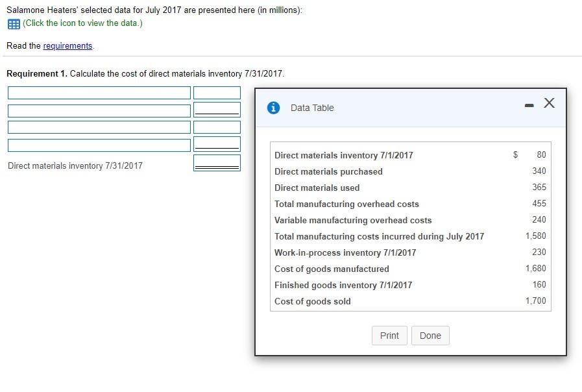Click the value 230 for work-in-process

coord(539,252)
